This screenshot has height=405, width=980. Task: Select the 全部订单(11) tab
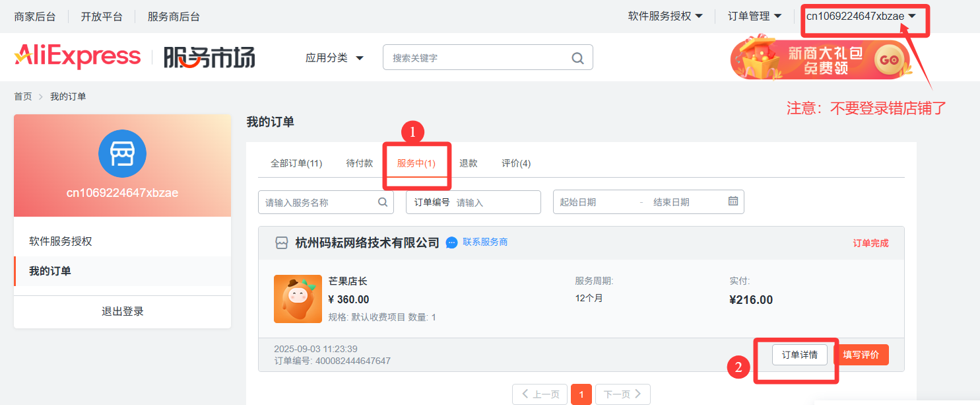point(296,163)
